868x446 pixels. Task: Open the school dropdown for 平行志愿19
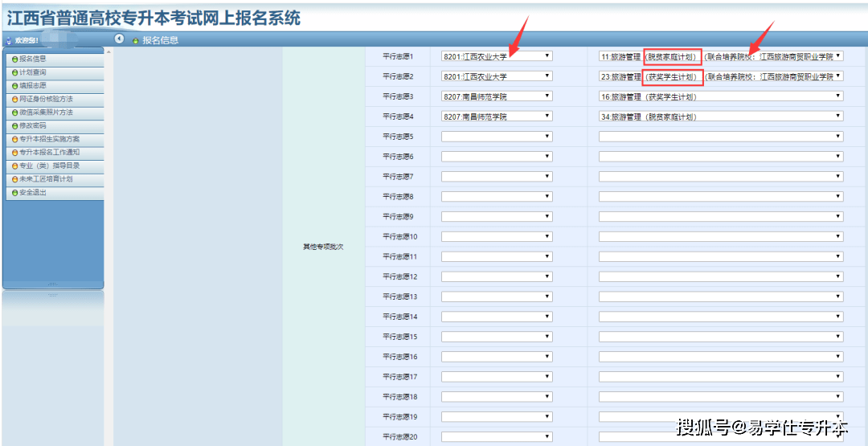click(x=497, y=417)
